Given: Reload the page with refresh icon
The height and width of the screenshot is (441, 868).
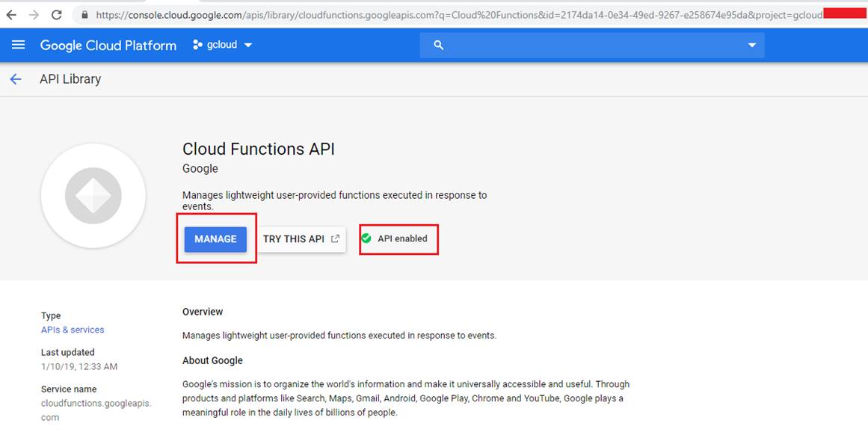Looking at the screenshot, I should point(57,15).
